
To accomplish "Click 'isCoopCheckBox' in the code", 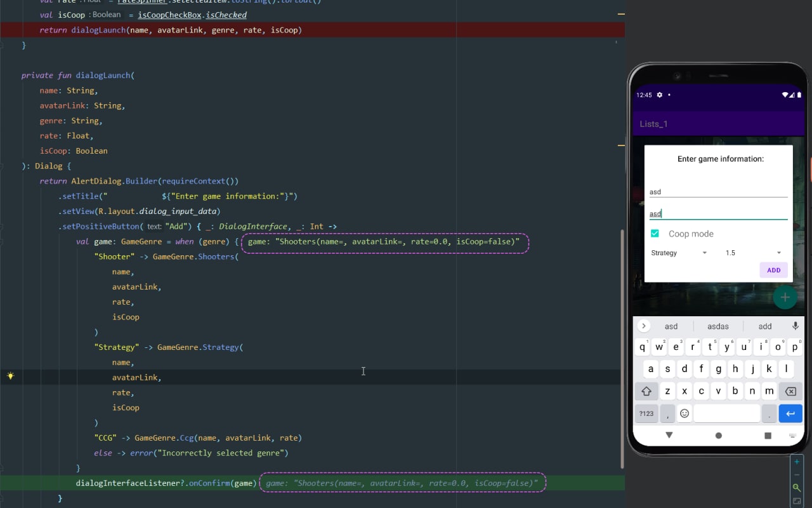I will [x=169, y=15].
